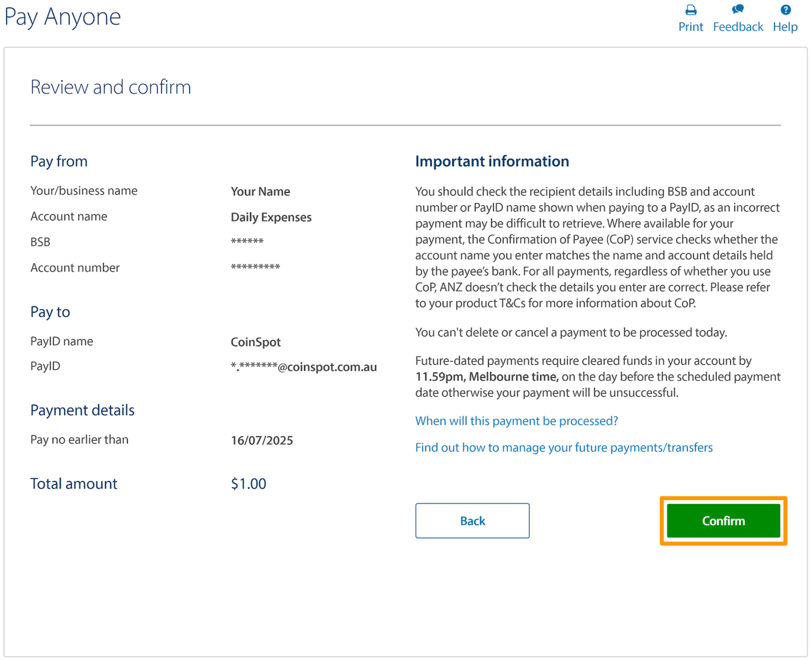Click the 'Payment details' section heading
The height and width of the screenshot is (660, 812).
[83, 410]
